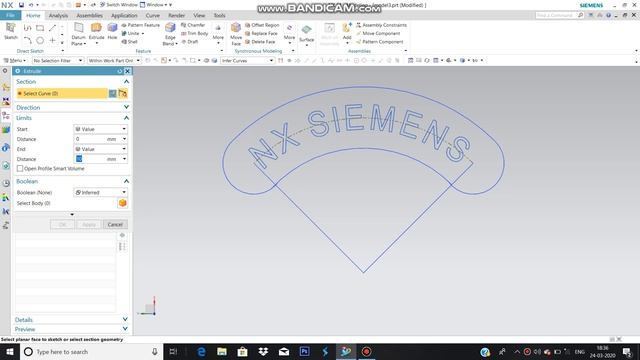Screen dimensions: 640x360
Task: Select the Profile direct sketch tool
Action: (27, 28)
